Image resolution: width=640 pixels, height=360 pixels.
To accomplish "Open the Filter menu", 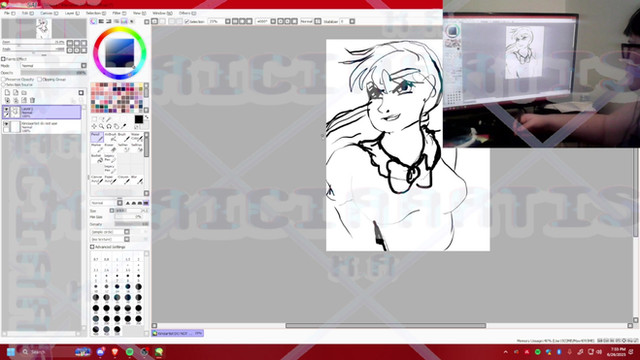I will [119, 13].
